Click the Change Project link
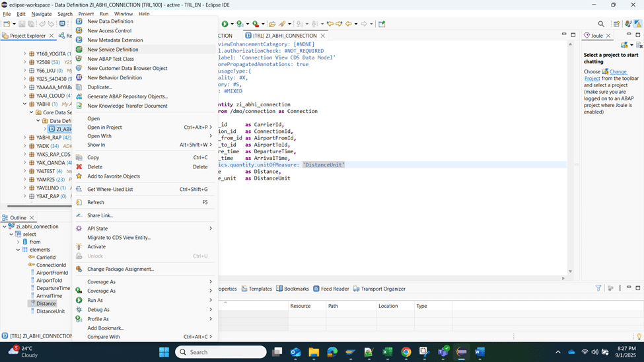 tap(617, 71)
